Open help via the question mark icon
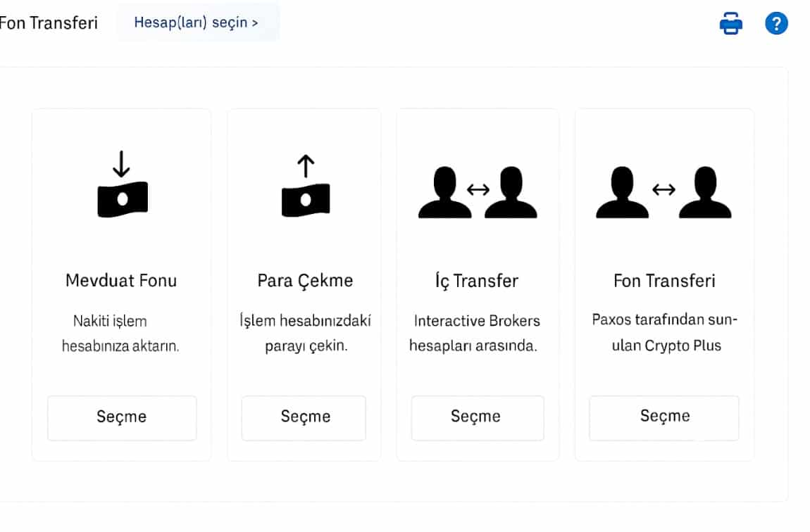This screenshot has height=532, width=810. click(776, 23)
